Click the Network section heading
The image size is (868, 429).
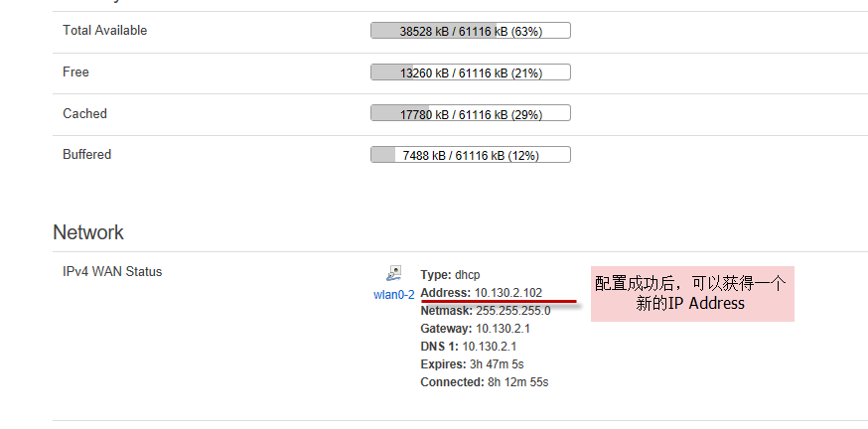pos(88,232)
